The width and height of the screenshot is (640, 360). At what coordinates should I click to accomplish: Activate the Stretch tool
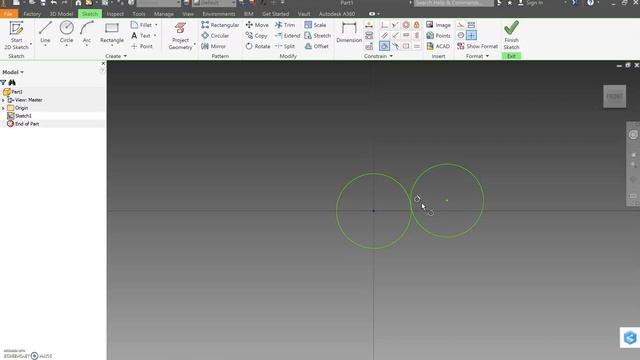[x=318, y=36]
